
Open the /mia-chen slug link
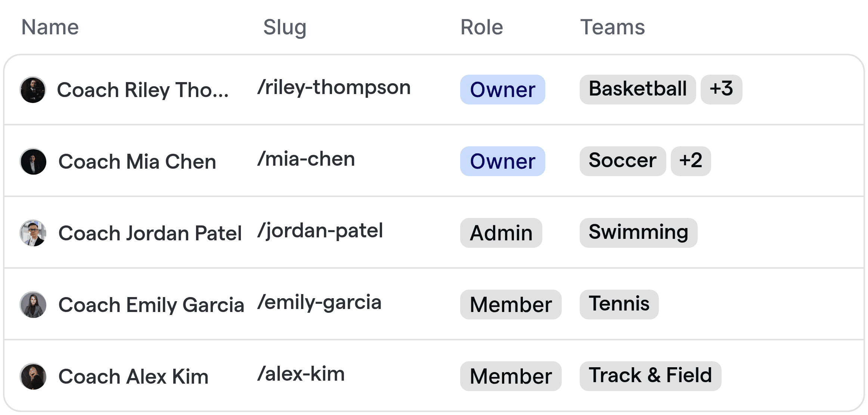[x=306, y=159]
